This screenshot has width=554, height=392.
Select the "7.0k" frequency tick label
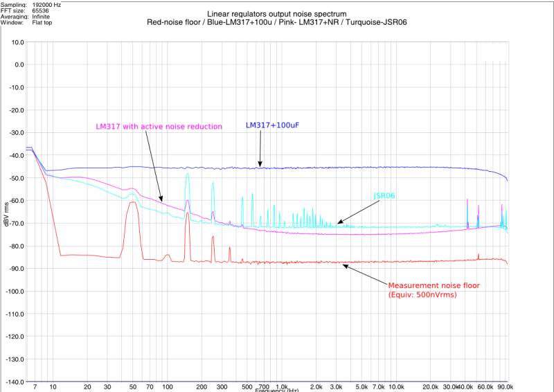379,387
